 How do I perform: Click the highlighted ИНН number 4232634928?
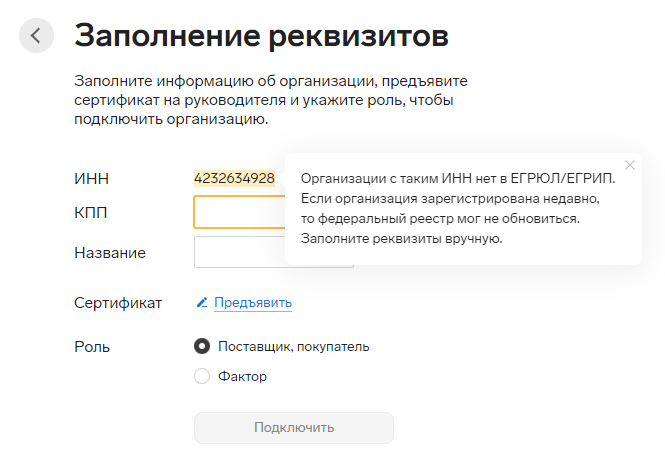point(234,178)
